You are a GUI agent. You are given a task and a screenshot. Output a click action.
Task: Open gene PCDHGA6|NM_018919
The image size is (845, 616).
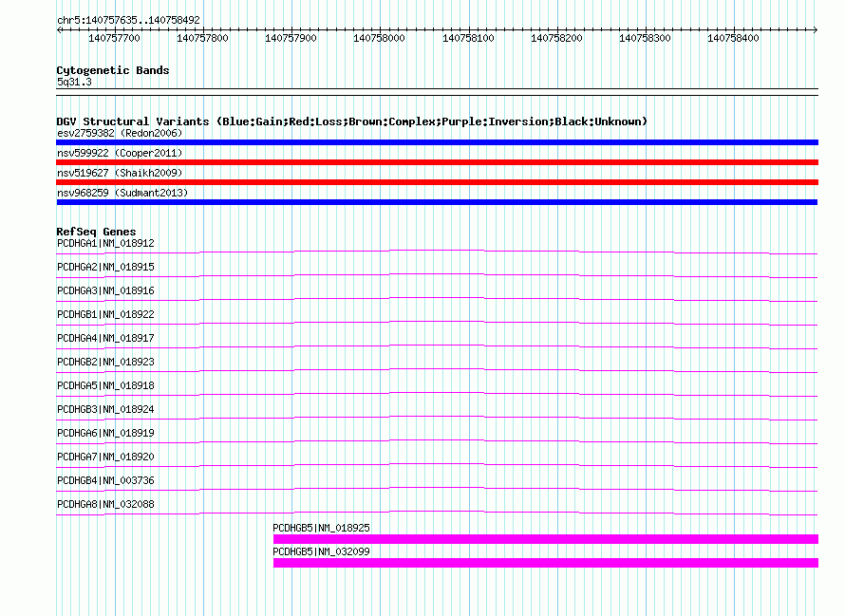105,433
